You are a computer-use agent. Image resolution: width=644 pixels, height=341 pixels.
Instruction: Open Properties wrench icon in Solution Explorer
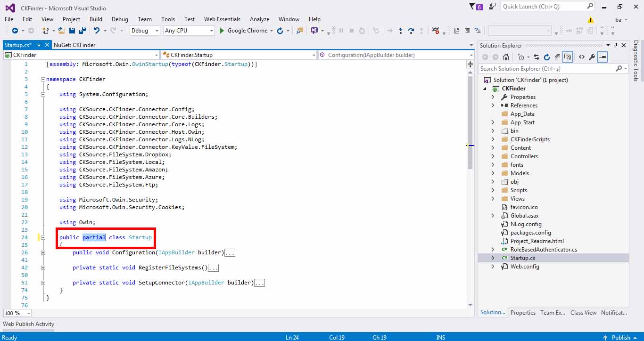click(592, 57)
